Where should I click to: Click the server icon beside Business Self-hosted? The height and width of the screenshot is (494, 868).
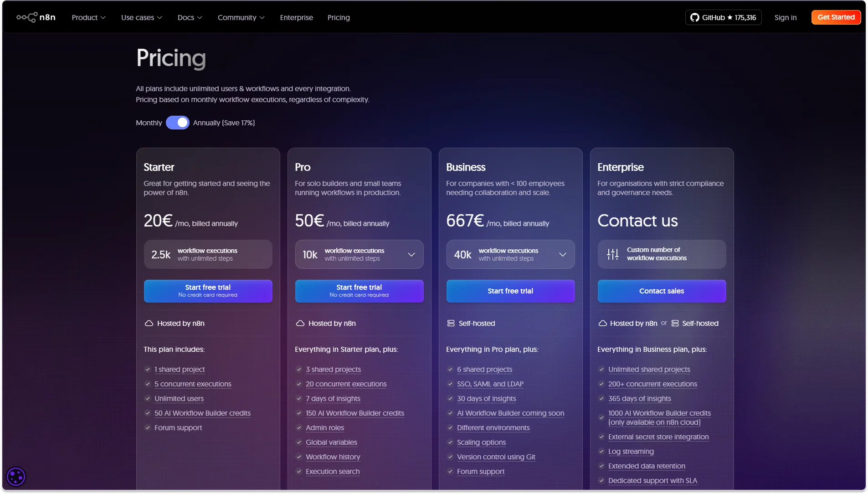point(451,323)
